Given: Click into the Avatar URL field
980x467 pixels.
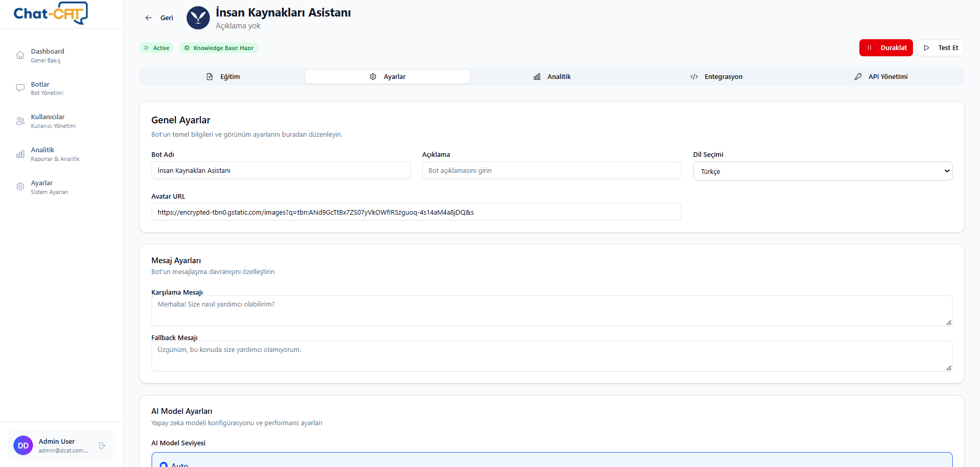Looking at the screenshot, I should 416,212.
